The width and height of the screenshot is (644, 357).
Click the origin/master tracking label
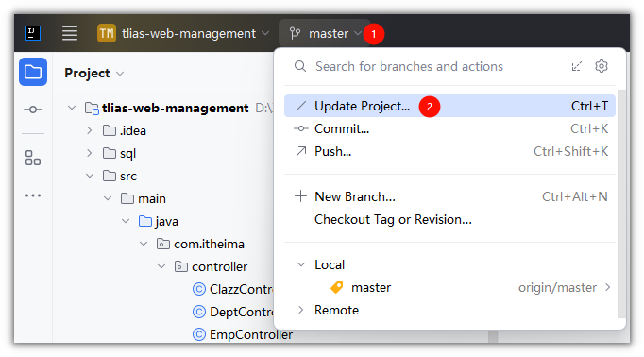(557, 287)
